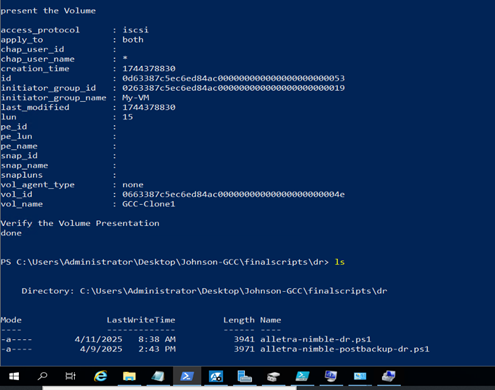Open the blue 'A' gear taskbar icon
The width and height of the screenshot is (495, 390).
(x=215, y=377)
